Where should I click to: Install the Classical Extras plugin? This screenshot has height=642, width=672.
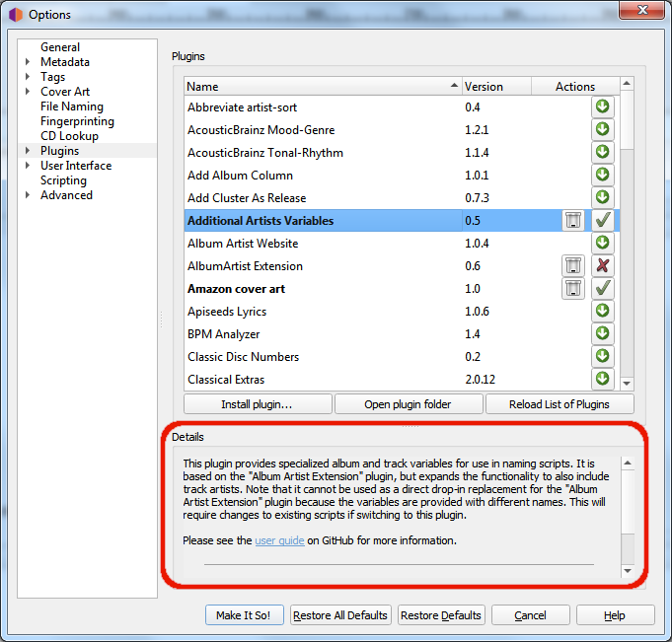[602, 380]
